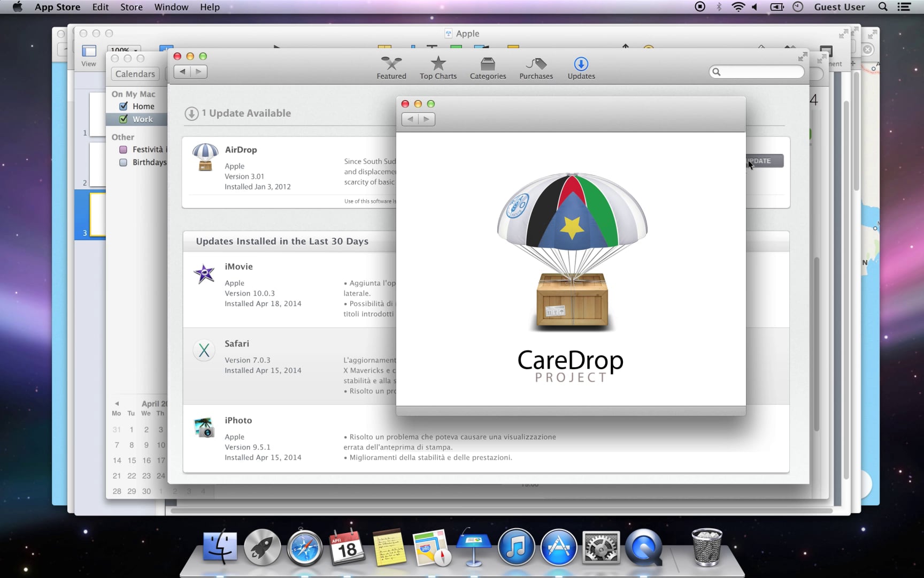
Task: Click the download arrow beside 1 Update Available
Action: coord(191,113)
